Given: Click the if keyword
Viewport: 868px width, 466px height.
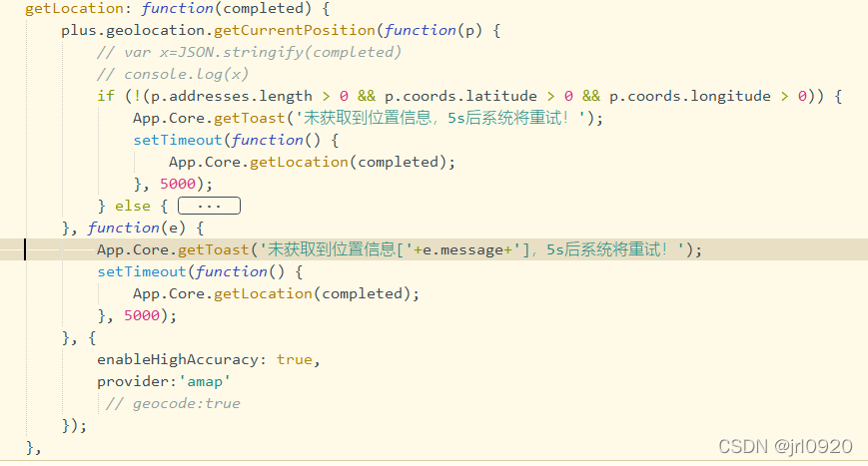Looking at the screenshot, I should (x=106, y=96).
